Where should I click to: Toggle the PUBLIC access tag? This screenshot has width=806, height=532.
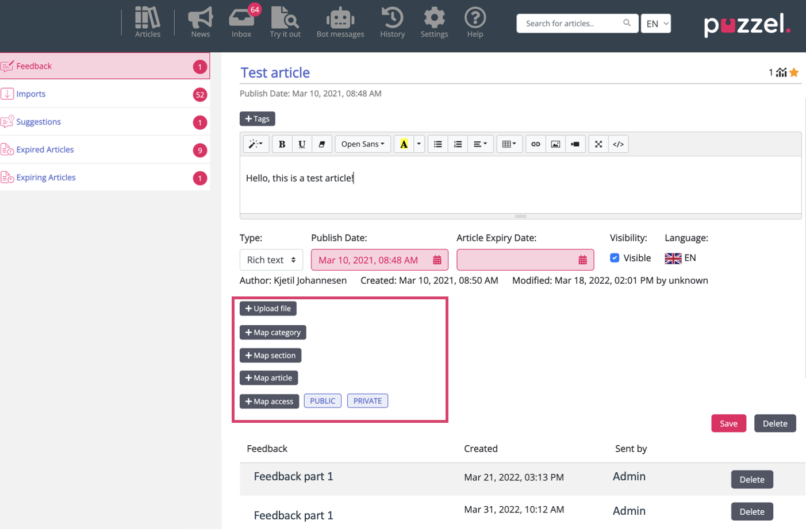(x=323, y=401)
